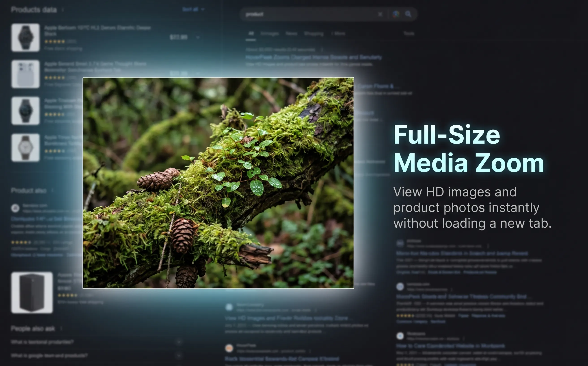The height and width of the screenshot is (366, 588).
Task: Switch to the All results tab
Action: point(251,33)
